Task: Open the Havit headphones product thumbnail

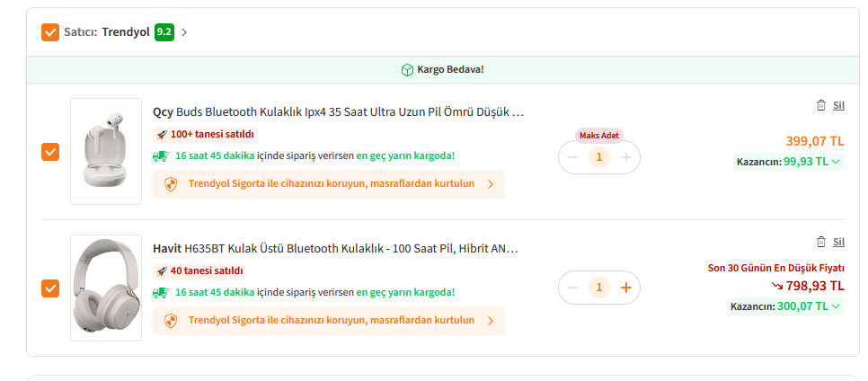Action: 106,288
